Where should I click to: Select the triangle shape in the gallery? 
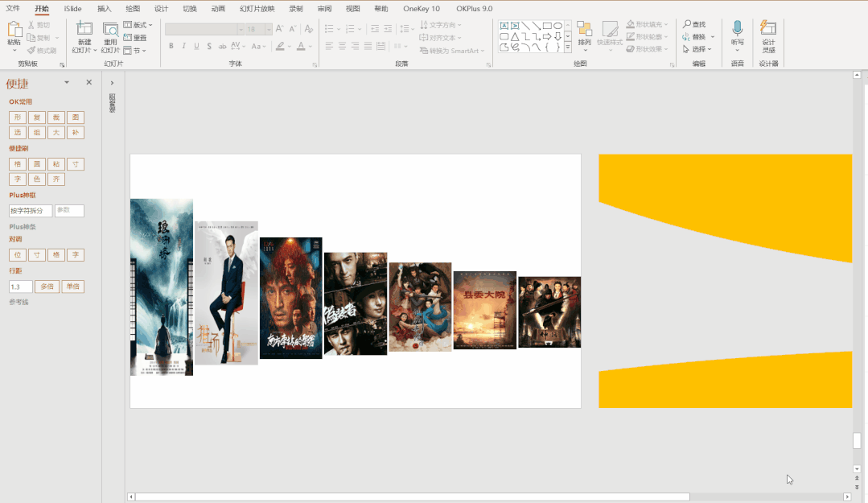coord(515,36)
